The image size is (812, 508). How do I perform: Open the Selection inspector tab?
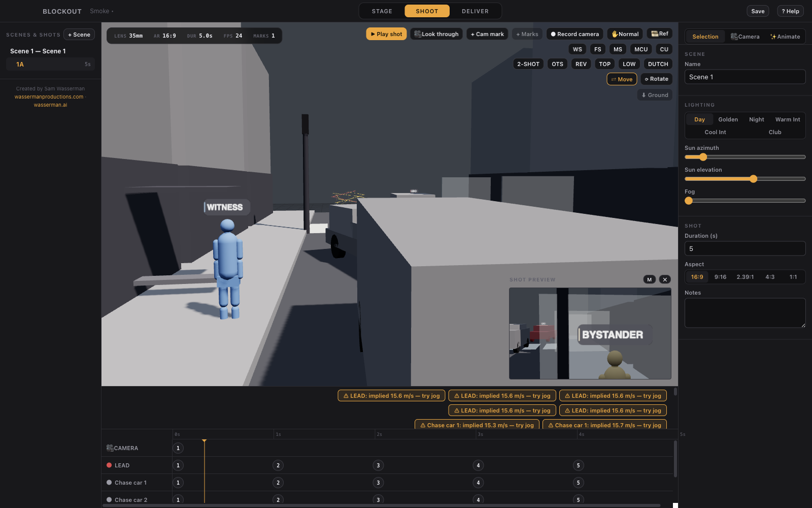click(705, 37)
